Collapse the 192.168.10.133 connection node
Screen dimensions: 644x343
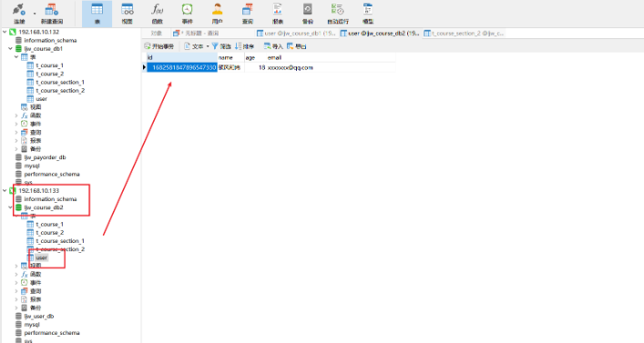pyautogui.click(x=5, y=190)
